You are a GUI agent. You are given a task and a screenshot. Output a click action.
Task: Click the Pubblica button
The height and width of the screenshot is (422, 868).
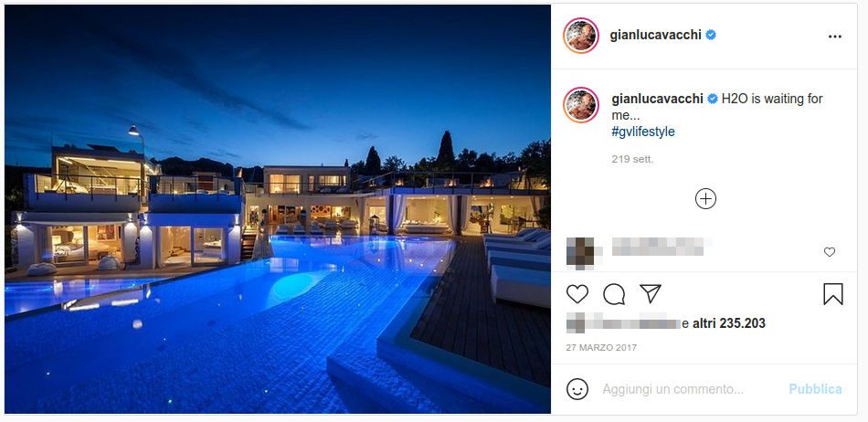tap(815, 389)
